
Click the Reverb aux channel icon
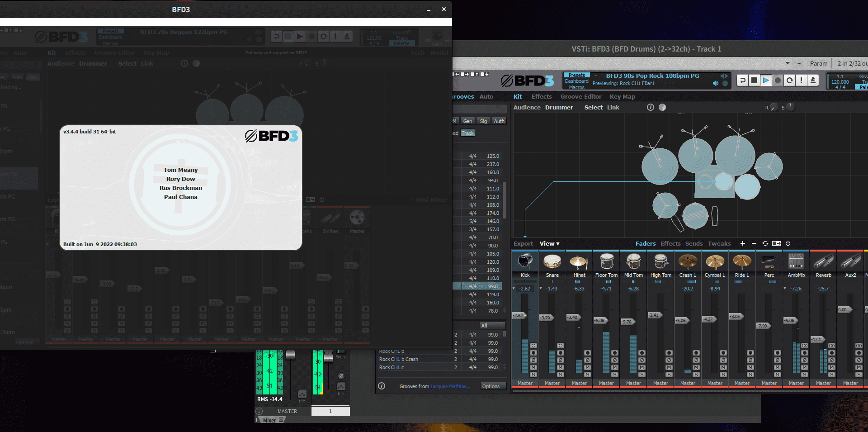pyautogui.click(x=823, y=261)
